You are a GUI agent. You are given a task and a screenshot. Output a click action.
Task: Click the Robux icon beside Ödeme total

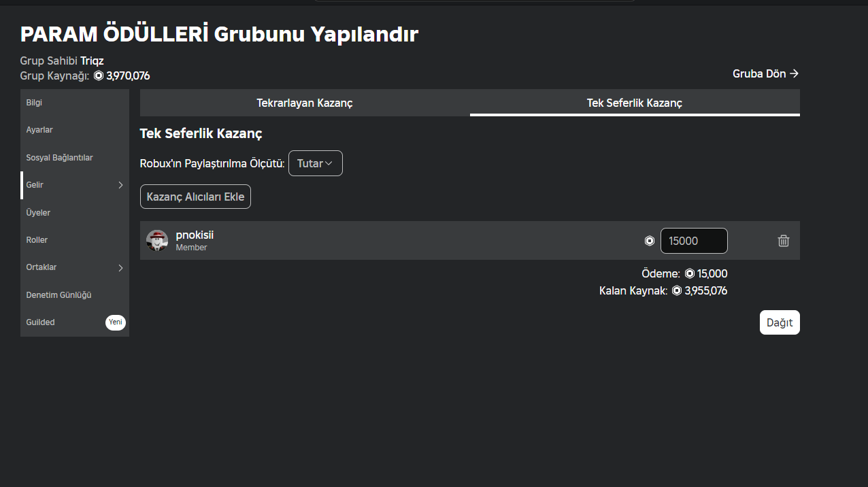click(690, 273)
